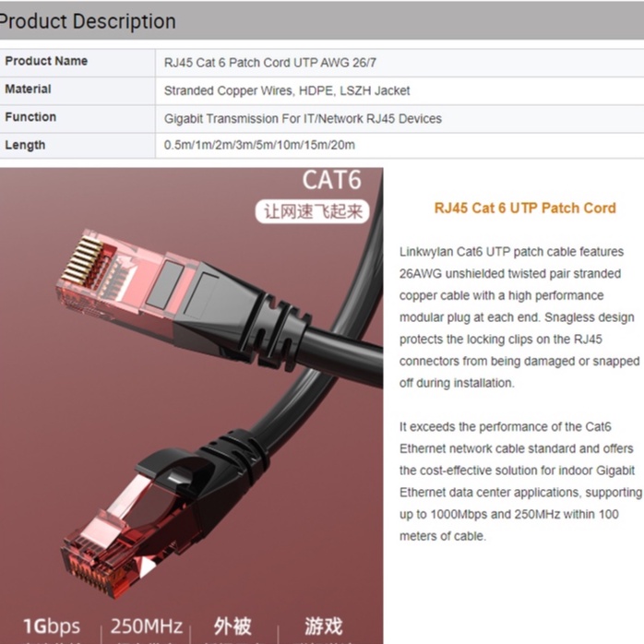The height and width of the screenshot is (644, 644).
Task: Click the orange RJ45 Cat 6 UTP Patch Cord heading
Action: [525, 209]
